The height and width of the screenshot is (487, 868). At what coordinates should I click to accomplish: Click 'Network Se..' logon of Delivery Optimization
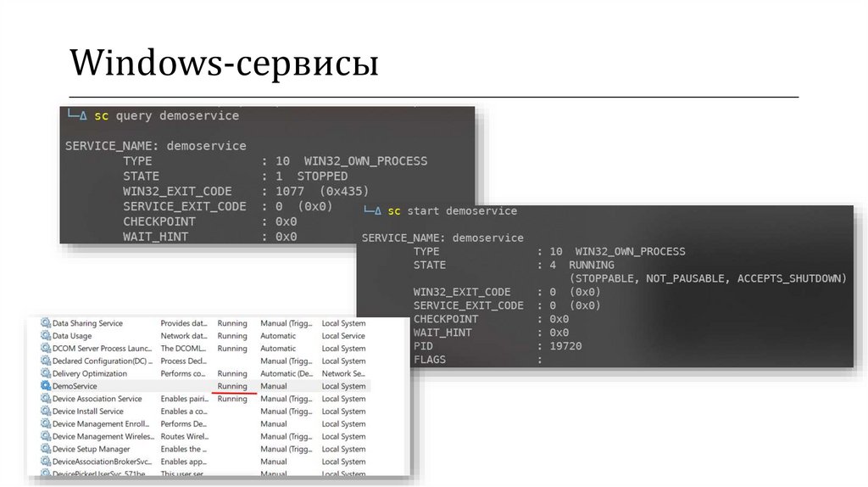pos(342,373)
